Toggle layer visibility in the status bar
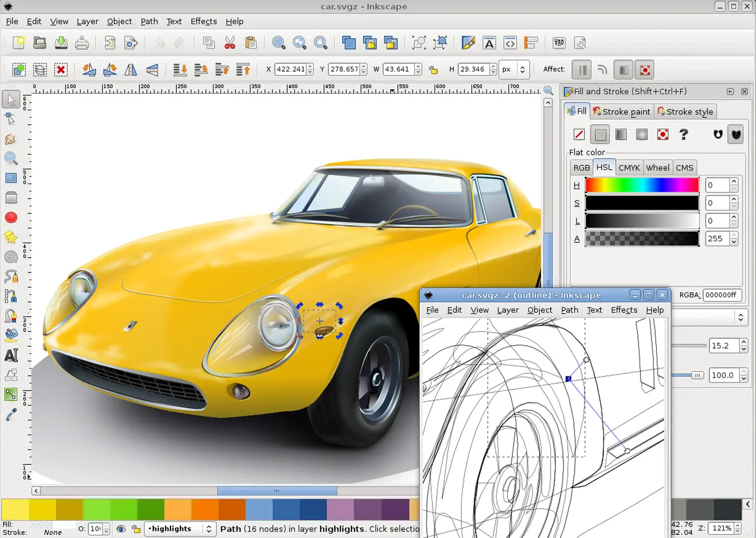The height and width of the screenshot is (538, 756). (x=121, y=529)
